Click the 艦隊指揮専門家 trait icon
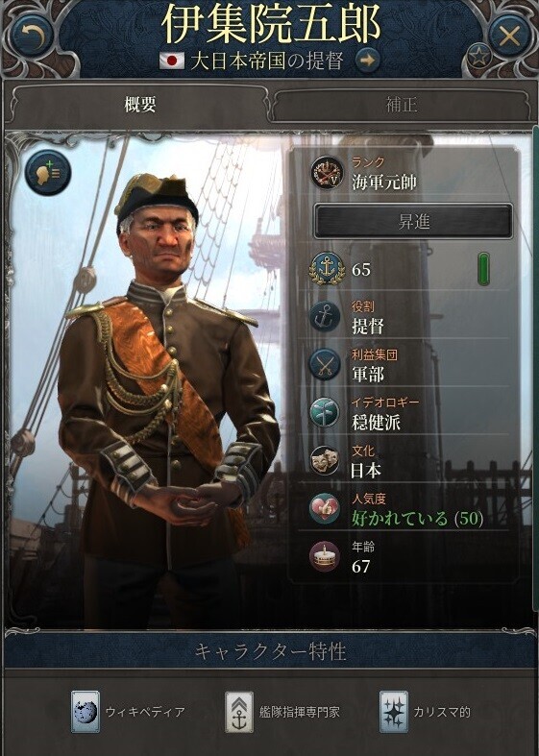 239,712
